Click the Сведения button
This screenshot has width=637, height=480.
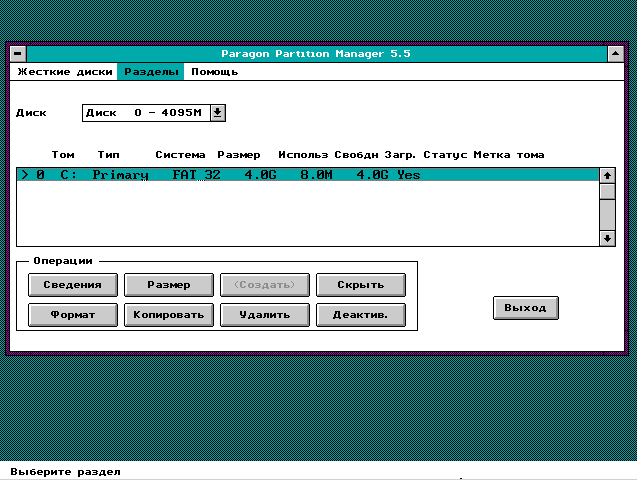point(73,285)
